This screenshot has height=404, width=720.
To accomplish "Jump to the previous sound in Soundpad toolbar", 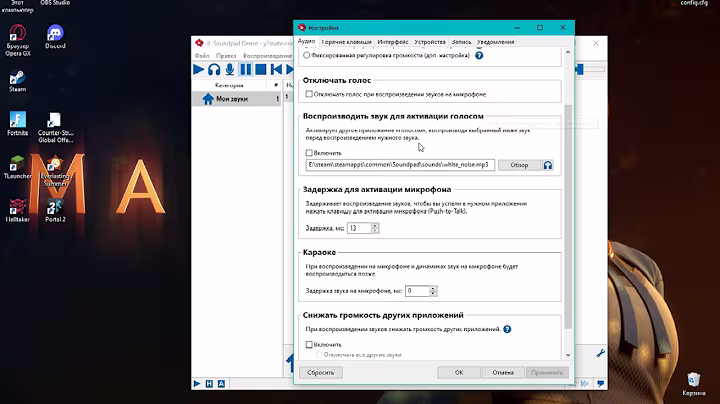I will coord(276,70).
